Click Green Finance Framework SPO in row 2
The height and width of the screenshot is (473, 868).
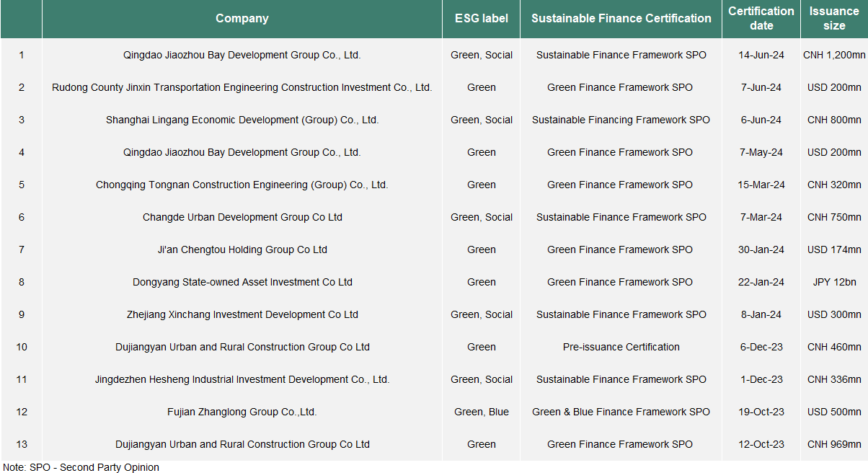click(x=620, y=87)
